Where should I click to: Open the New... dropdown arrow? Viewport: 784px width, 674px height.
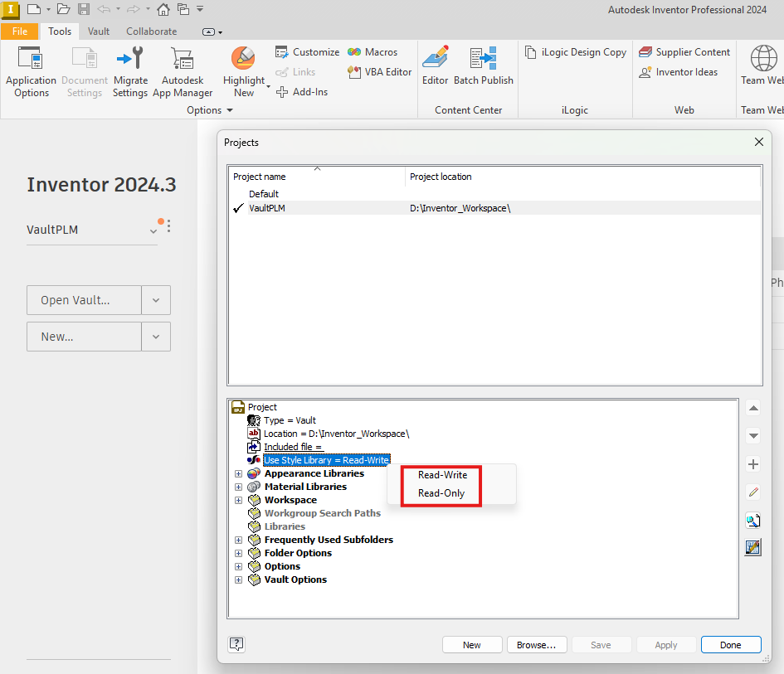point(156,337)
